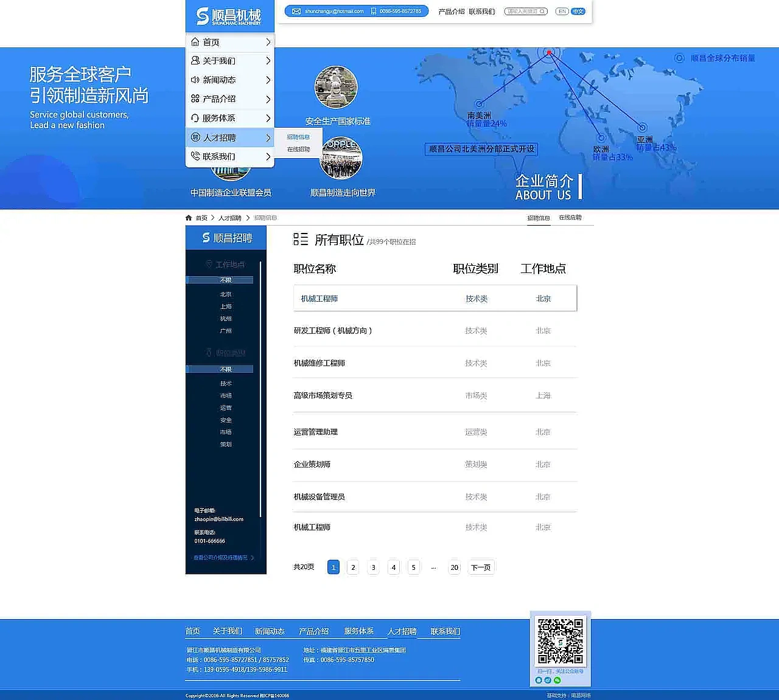
Task: Switch to the 在线应聘 tab
Action: click(570, 217)
